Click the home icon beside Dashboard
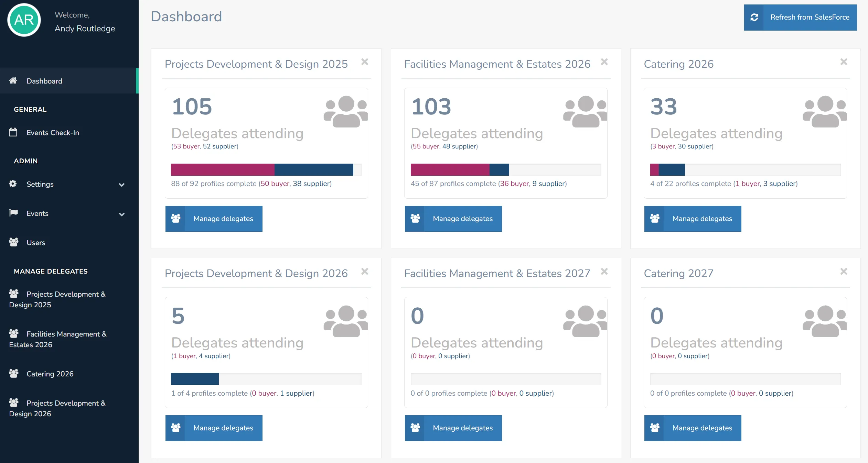 pyautogui.click(x=13, y=81)
